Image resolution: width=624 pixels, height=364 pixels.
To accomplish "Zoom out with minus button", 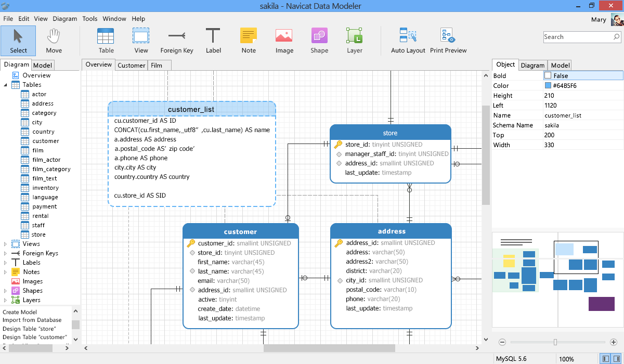I will point(502,342).
